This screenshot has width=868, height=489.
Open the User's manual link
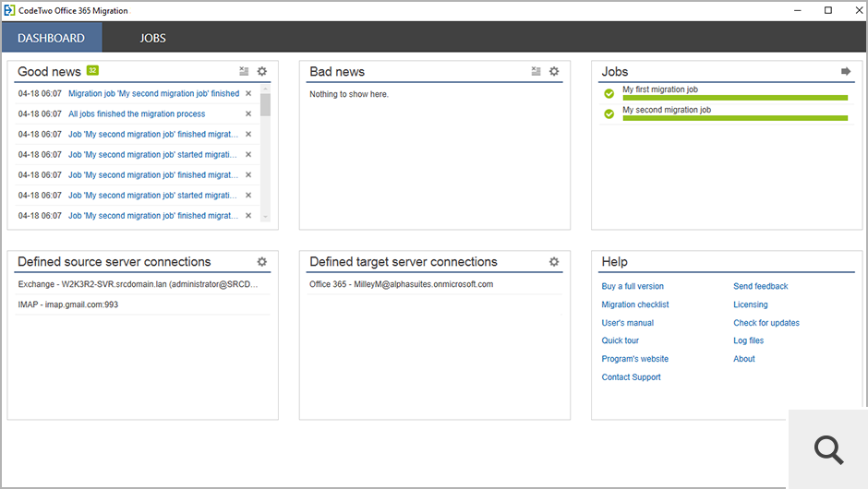(x=627, y=323)
